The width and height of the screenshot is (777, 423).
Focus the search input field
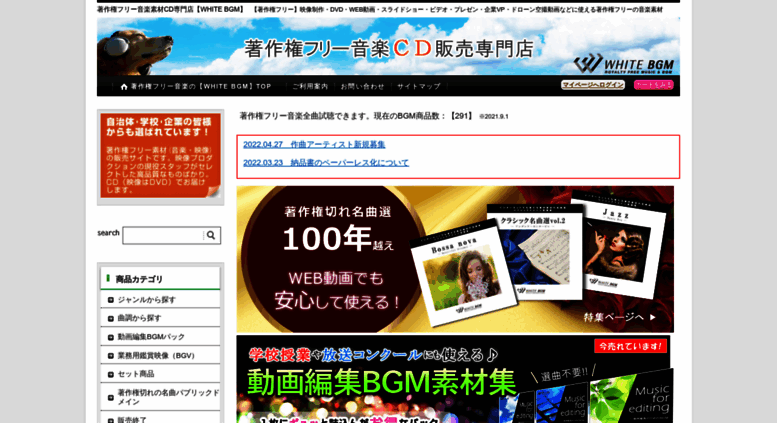[x=163, y=236]
